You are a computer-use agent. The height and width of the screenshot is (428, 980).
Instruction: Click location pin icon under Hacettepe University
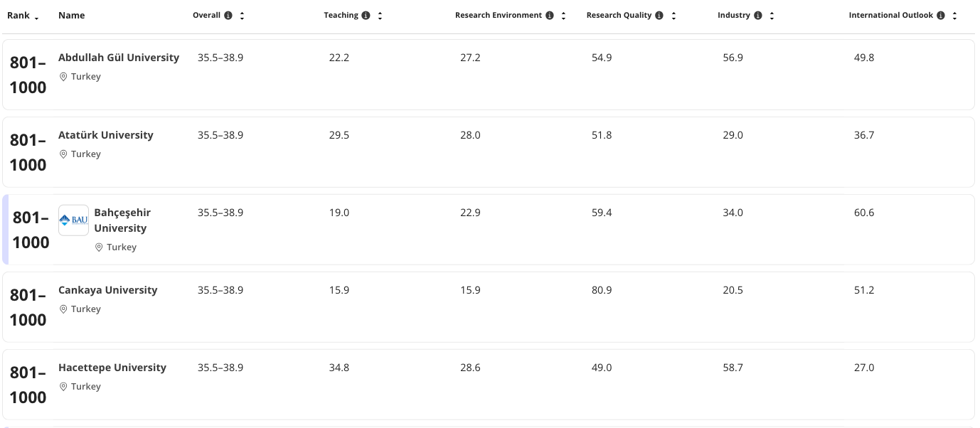point(63,387)
